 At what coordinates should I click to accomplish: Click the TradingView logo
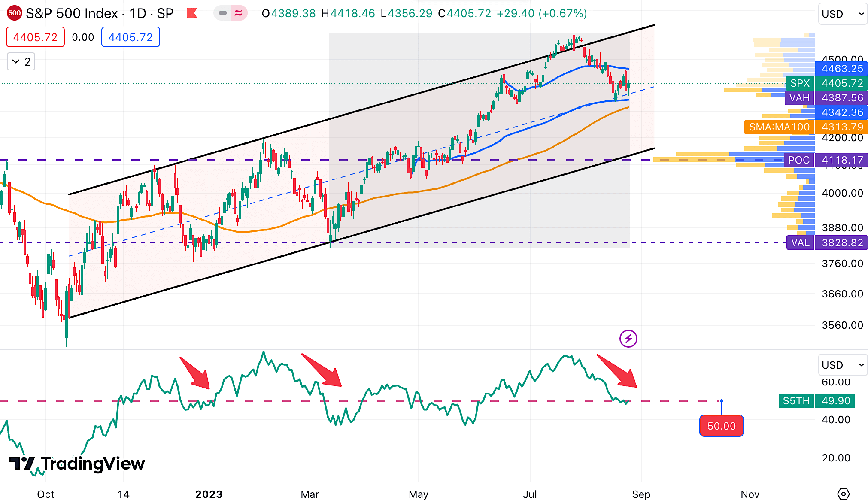tap(77, 464)
